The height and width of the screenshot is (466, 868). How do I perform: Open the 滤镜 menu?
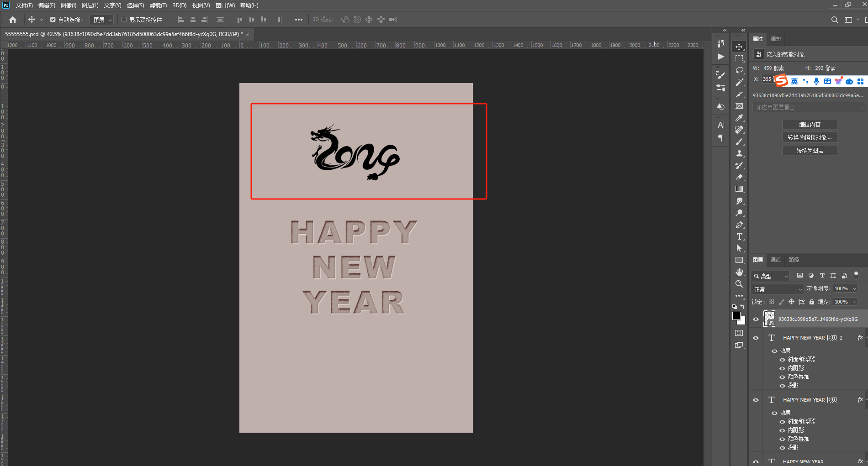coord(158,5)
